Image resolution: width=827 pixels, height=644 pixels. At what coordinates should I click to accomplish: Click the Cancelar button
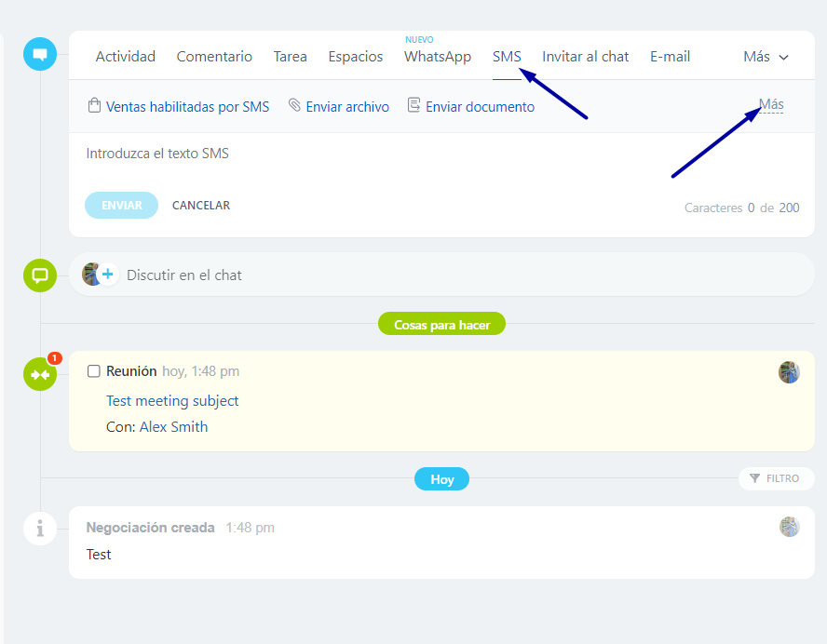201,206
